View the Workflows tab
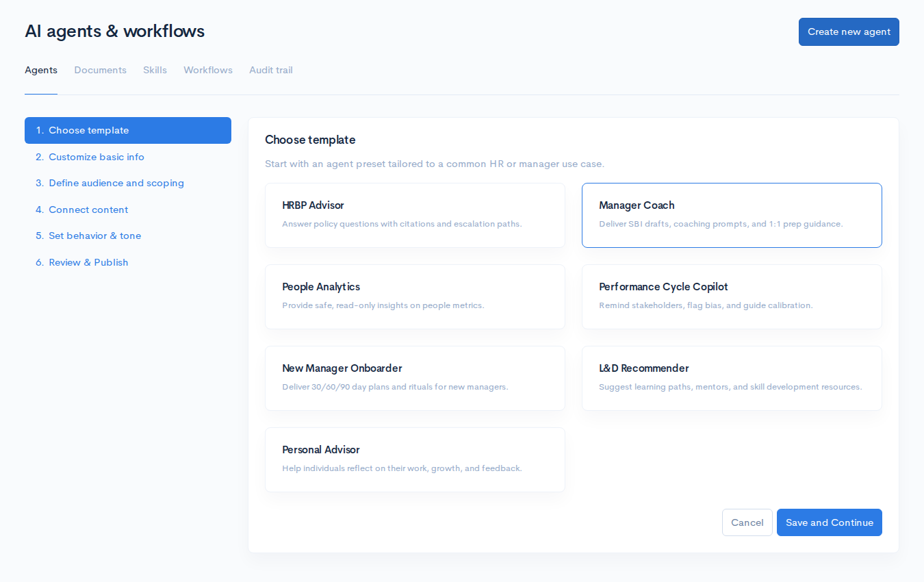The image size is (924, 582). coord(207,70)
